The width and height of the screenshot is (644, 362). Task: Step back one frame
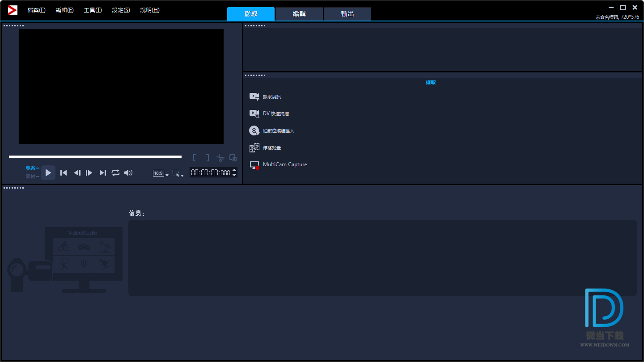tap(77, 173)
